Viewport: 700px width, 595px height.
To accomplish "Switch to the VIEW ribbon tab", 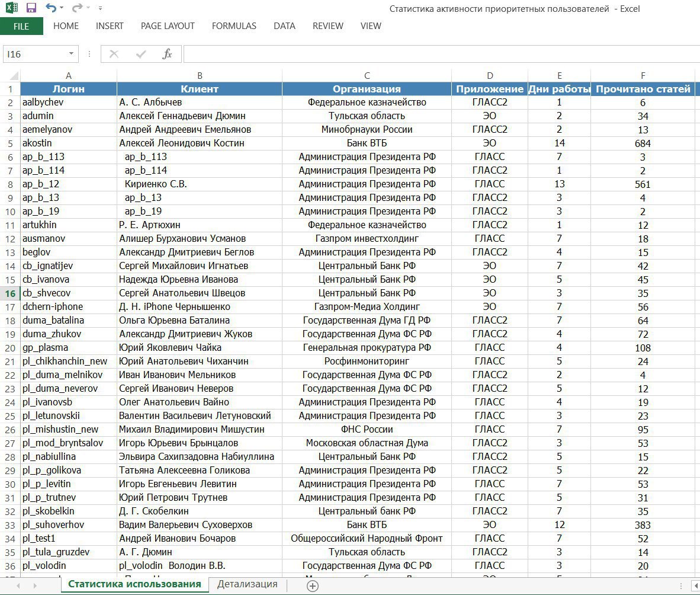I will 371,26.
